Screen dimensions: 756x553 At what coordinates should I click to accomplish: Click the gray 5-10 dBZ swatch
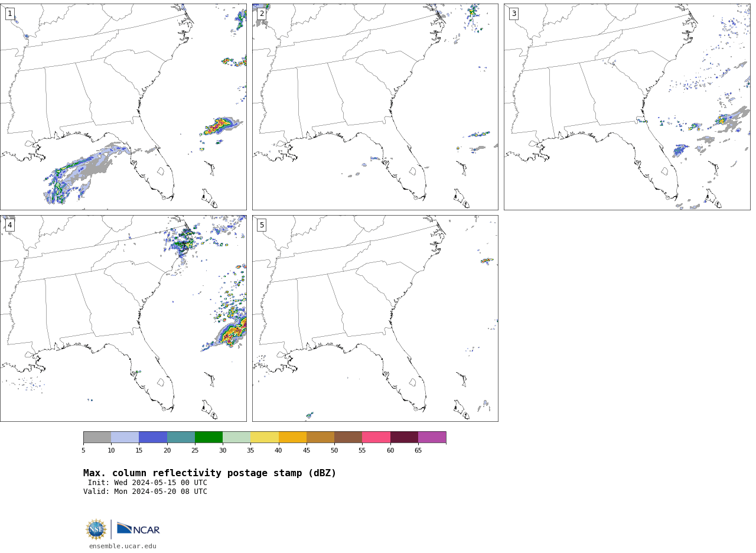(x=97, y=437)
